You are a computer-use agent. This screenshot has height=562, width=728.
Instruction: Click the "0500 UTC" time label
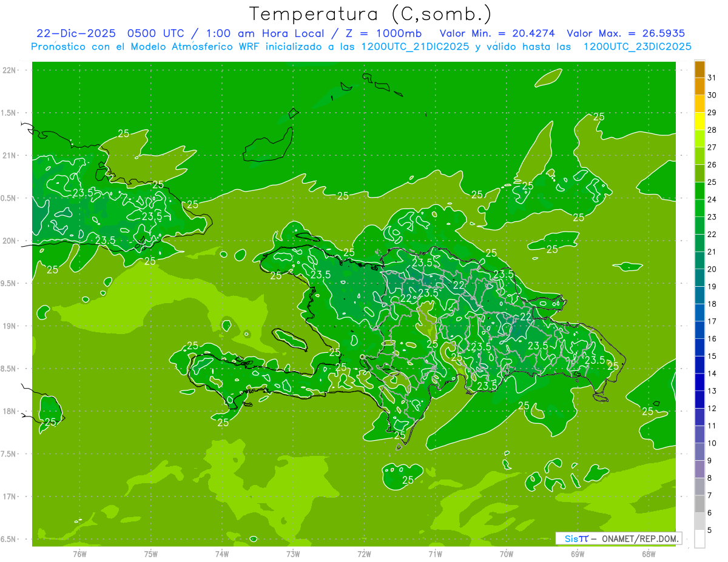pyautogui.click(x=155, y=33)
